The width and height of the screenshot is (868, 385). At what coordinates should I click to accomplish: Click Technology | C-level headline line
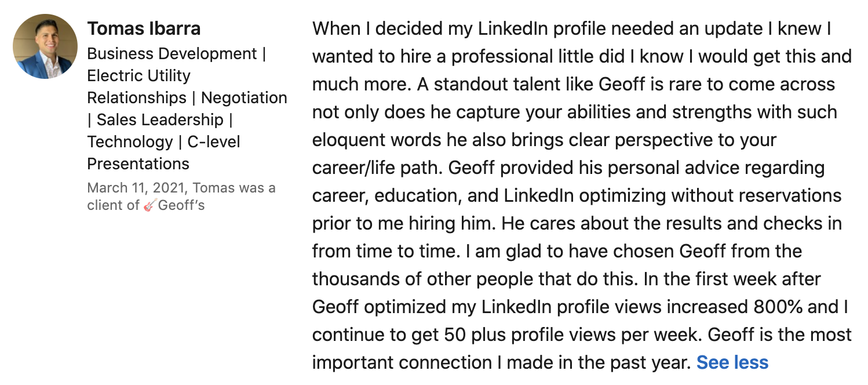163,142
